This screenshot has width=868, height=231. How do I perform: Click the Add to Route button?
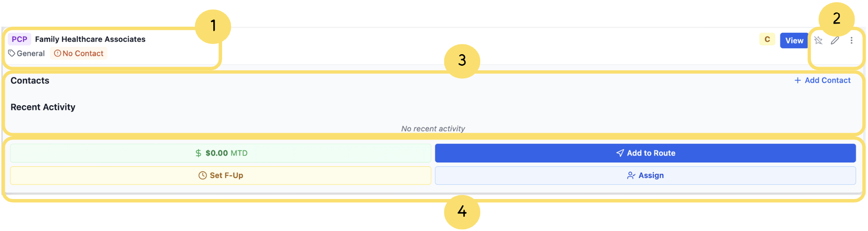(x=645, y=153)
